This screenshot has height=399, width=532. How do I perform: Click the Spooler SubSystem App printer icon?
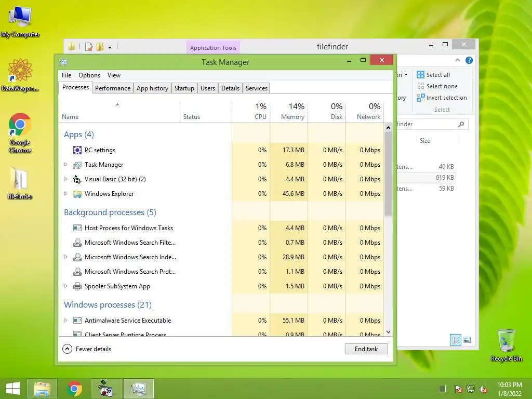[77, 286]
